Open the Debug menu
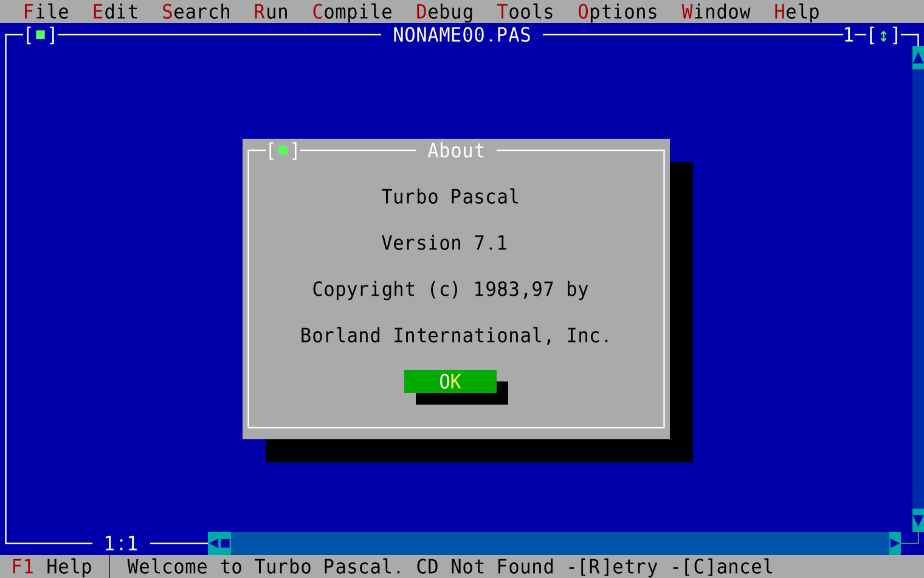The image size is (924, 578). pos(444,11)
